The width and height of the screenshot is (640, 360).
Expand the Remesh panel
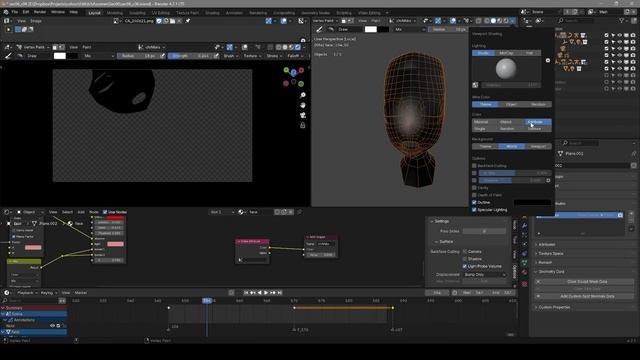click(545, 262)
